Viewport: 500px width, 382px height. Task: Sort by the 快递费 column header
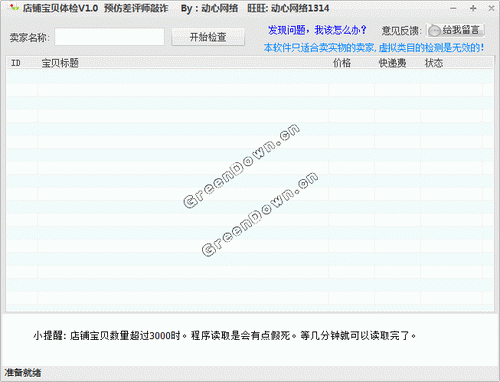(x=392, y=63)
